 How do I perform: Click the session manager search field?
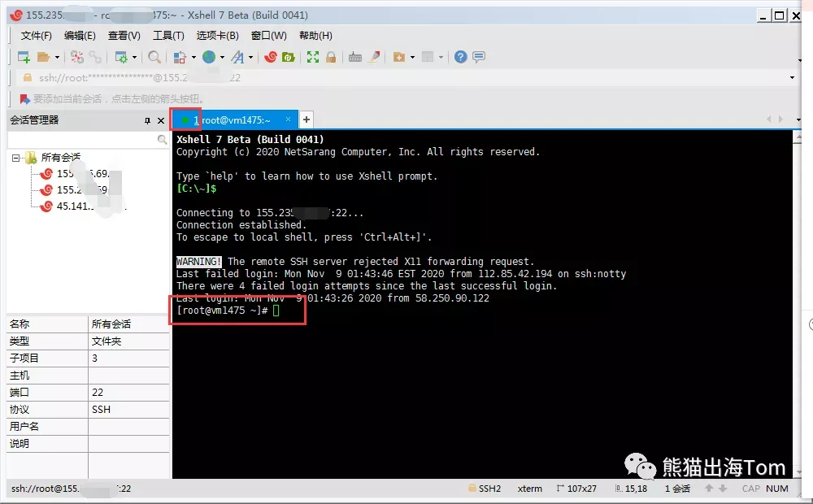[x=82, y=140]
